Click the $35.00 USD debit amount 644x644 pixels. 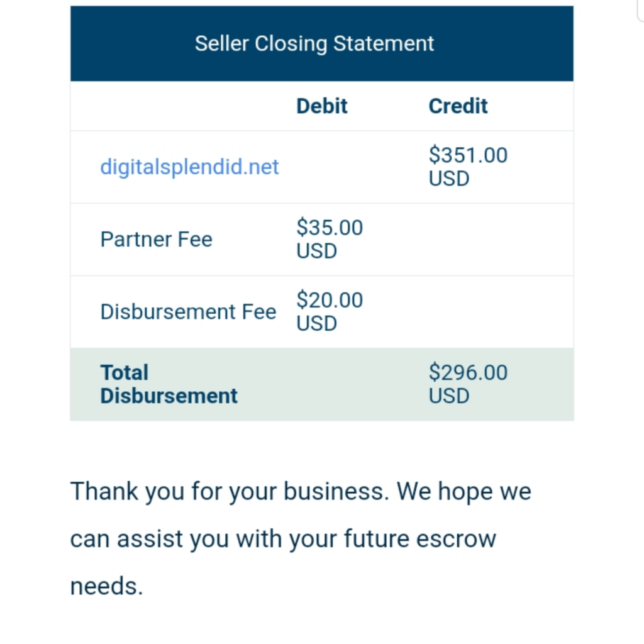click(x=330, y=239)
